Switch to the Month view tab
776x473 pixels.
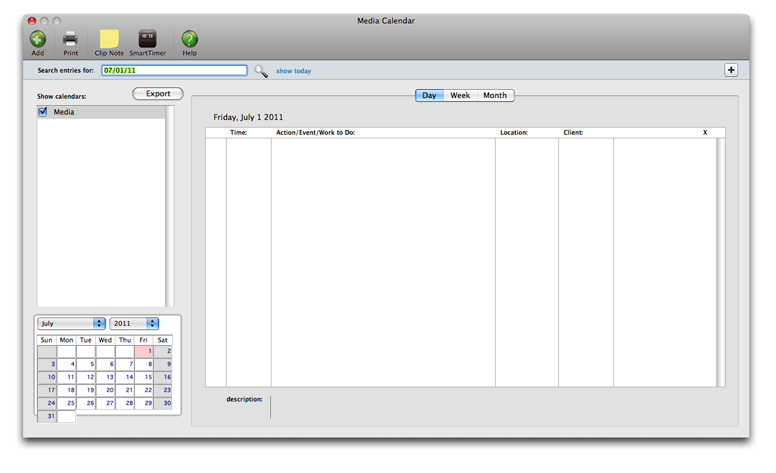click(495, 96)
